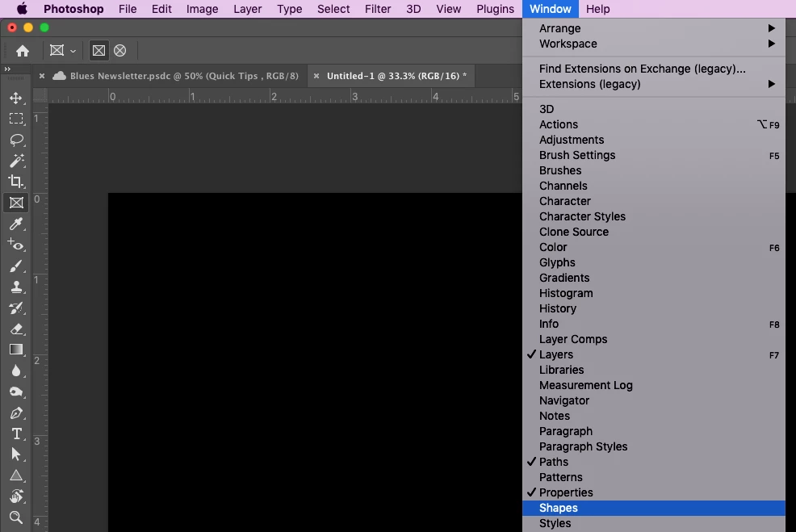Select the Rotate View hand tool

tap(16, 496)
